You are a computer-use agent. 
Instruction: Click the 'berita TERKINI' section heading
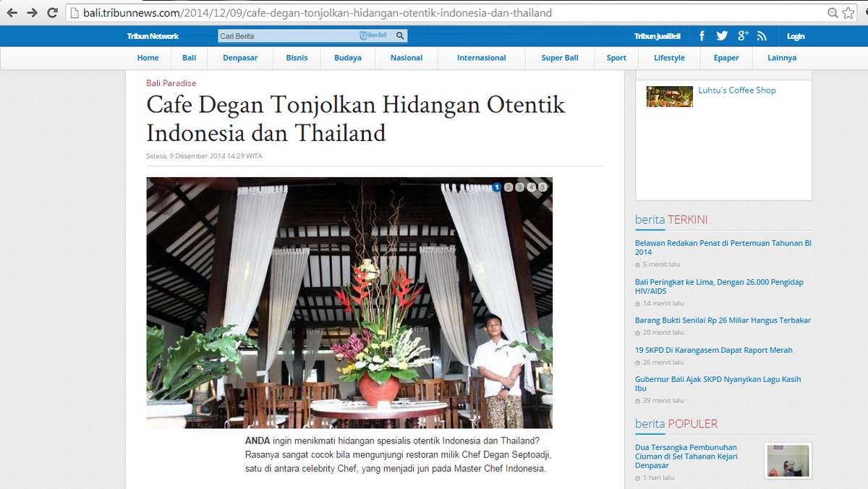tap(671, 220)
